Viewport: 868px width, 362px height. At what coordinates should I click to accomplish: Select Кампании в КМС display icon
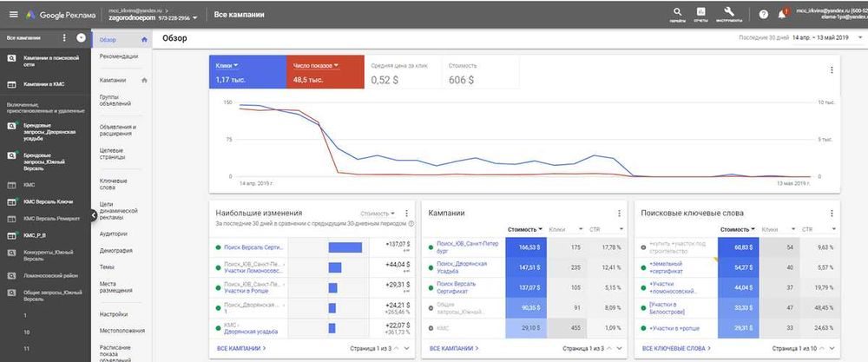pos(11,85)
